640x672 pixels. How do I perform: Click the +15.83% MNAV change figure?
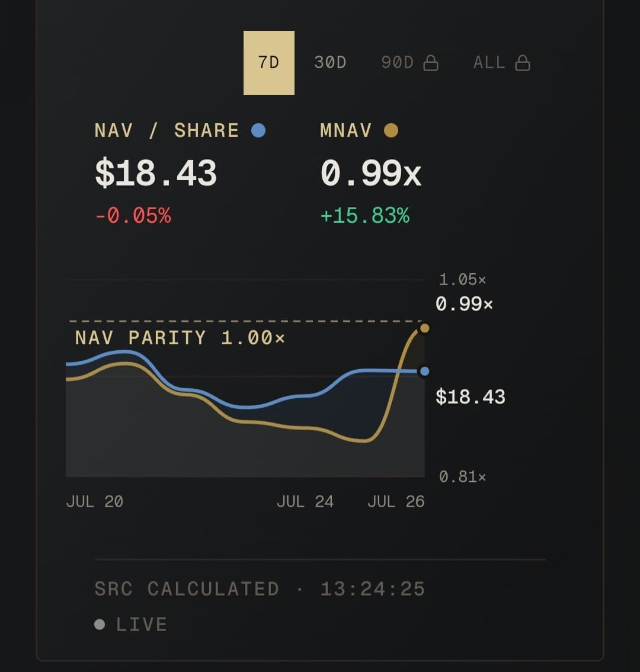(x=365, y=215)
